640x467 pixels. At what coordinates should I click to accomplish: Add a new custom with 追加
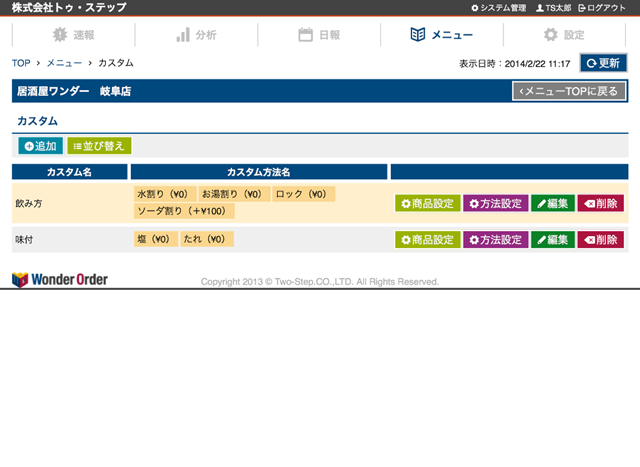(40, 146)
